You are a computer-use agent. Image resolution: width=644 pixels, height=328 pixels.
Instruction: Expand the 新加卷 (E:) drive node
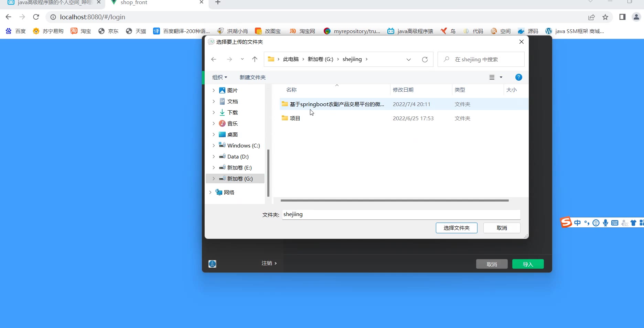tap(214, 167)
